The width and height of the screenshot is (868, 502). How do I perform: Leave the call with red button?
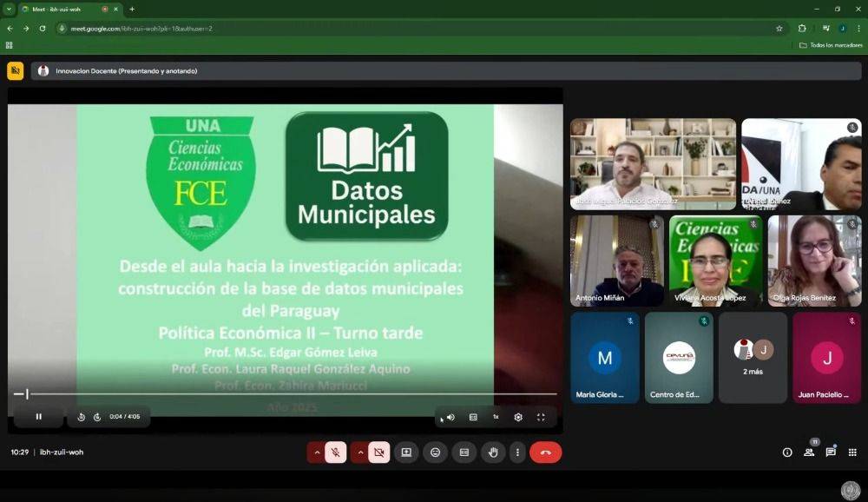click(x=545, y=452)
